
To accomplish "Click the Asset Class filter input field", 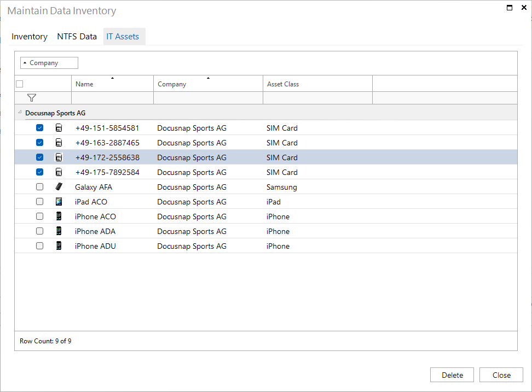I will tap(317, 98).
